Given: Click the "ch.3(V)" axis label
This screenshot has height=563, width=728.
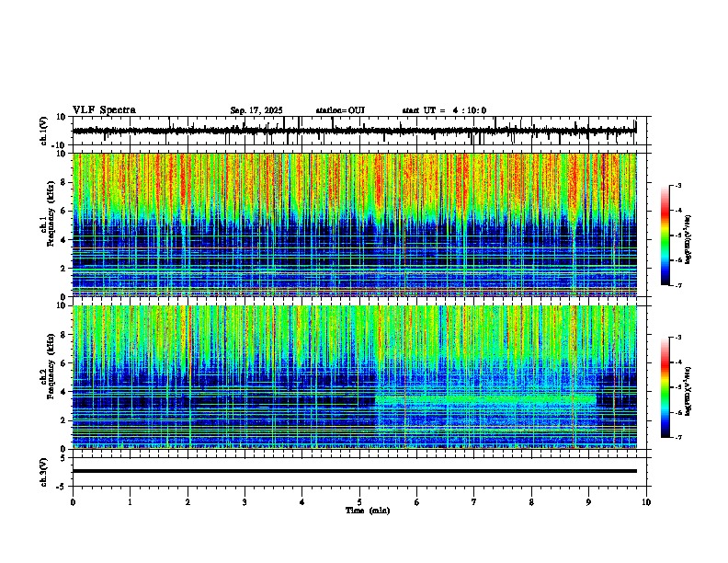Looking at the screenshot, I should [44, 473].
